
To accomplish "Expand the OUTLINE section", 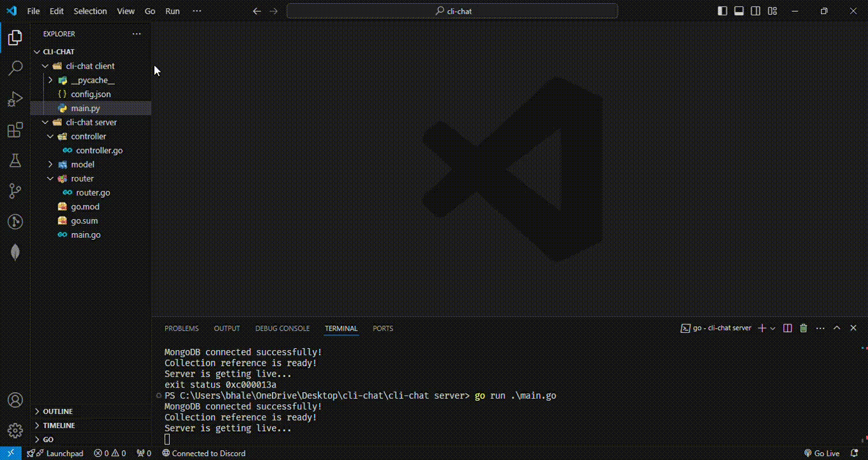I will pos(57,411).
